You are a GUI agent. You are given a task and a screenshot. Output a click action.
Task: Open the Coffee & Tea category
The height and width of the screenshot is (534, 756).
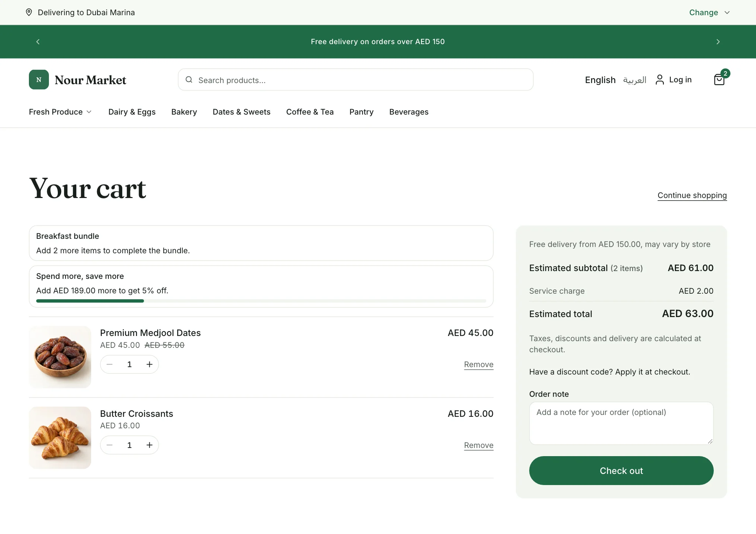click(x=310, y=112)
